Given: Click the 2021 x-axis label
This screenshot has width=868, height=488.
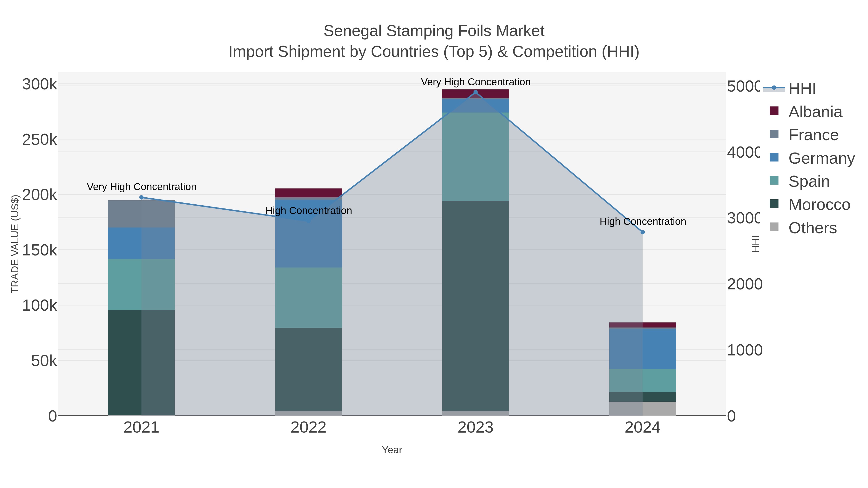Looking at the screenshot, I should pos(141,428).
